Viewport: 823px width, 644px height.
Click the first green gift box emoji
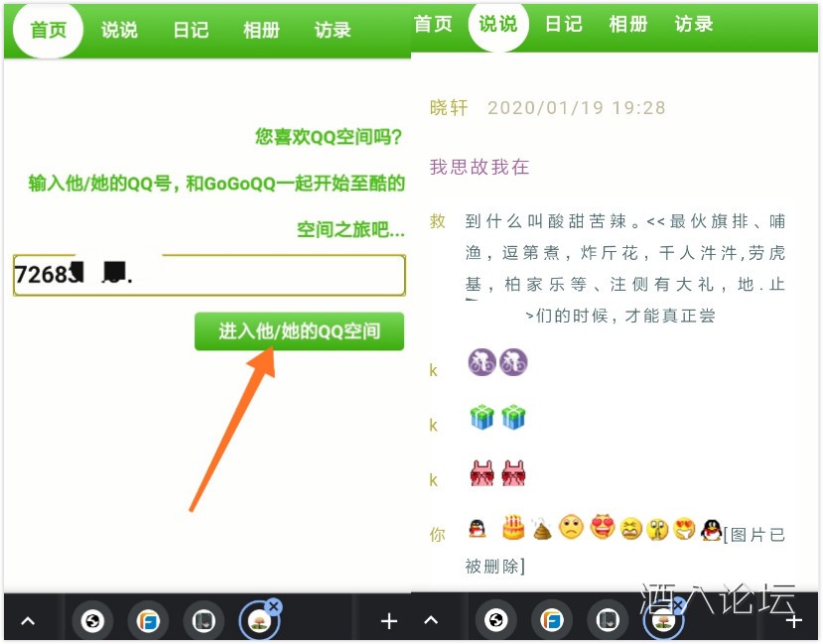[x=481, y=418]
